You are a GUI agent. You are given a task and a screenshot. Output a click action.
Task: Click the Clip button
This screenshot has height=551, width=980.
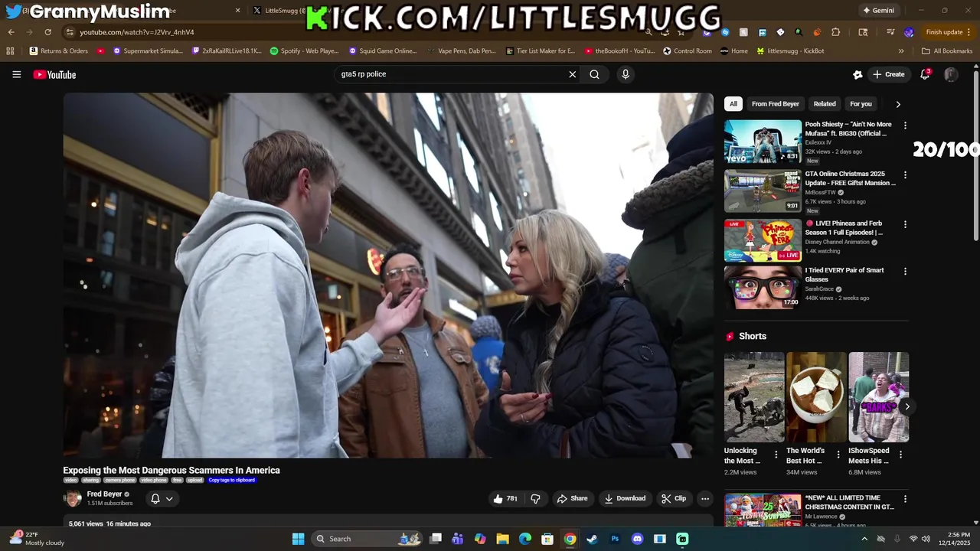pyautogui.click(x=674, y=498)
